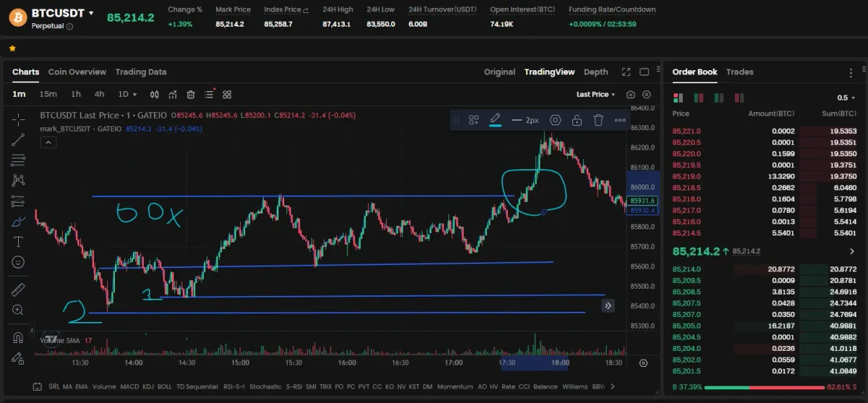868x403 pixels.
Task: Toggle magnet mode in drawing toolbar
Action: (18, 337)
